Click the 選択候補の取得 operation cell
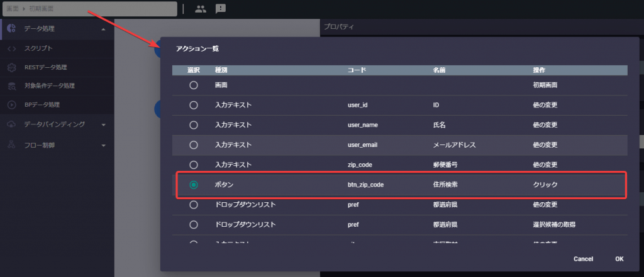Viewport: 644px width, 277px height. (554, 225)
